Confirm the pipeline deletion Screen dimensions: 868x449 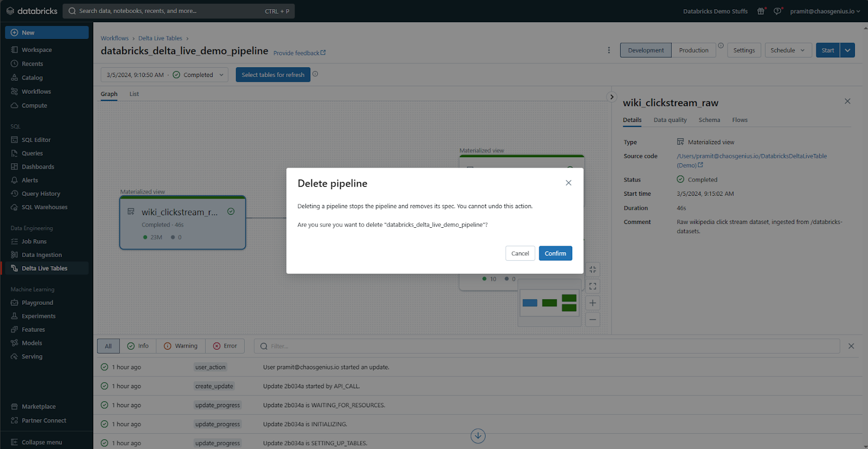click(555, 253)
